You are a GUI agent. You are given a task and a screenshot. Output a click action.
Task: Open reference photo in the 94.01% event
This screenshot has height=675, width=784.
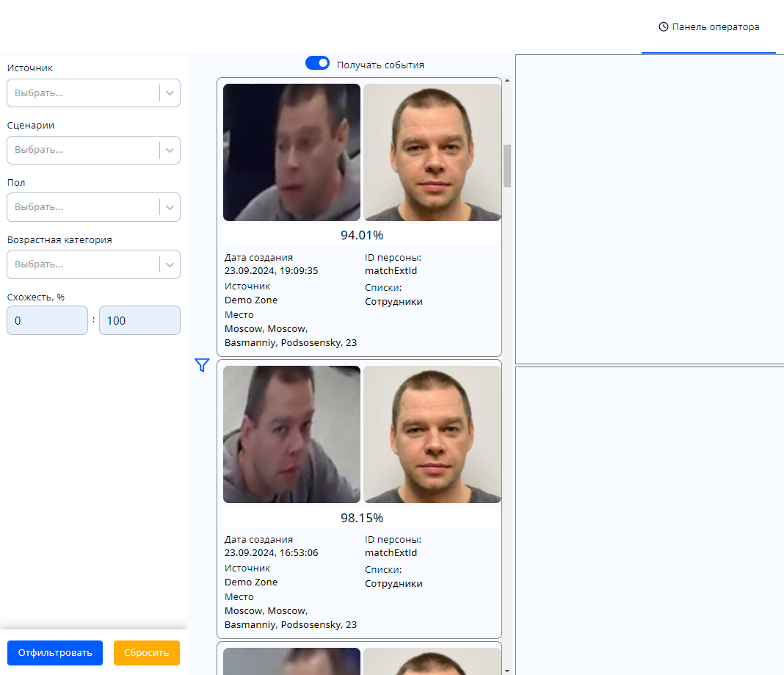coord(432,152)
